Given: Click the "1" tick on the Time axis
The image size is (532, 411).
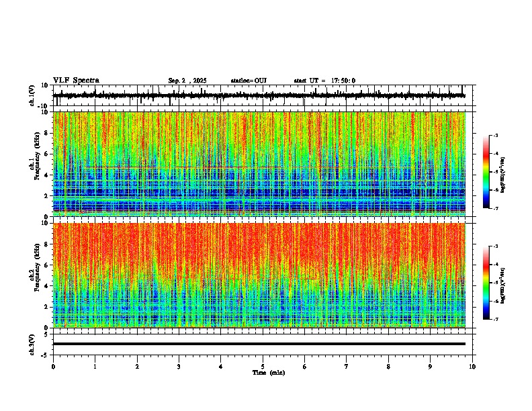Looking at the screenshot, I should pyautogui.click(x=95, y=367).
